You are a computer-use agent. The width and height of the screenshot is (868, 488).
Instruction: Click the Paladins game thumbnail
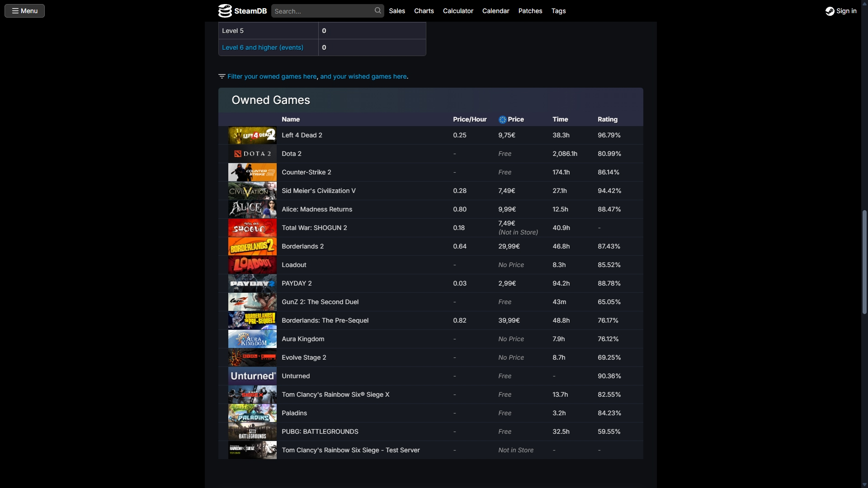tap(252, 413)
